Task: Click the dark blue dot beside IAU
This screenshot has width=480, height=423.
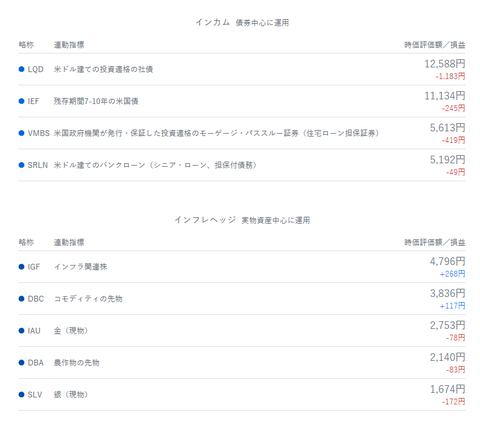Action: click(x=22, y=331)
